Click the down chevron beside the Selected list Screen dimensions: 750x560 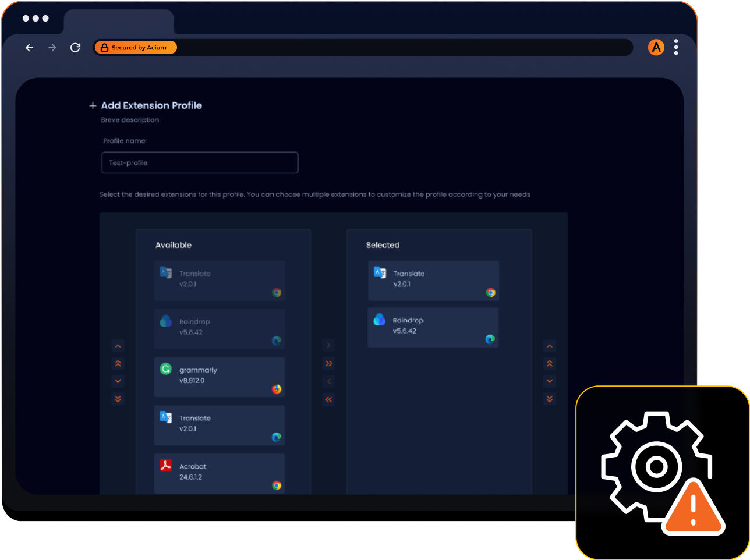click(x=550, y=381)
